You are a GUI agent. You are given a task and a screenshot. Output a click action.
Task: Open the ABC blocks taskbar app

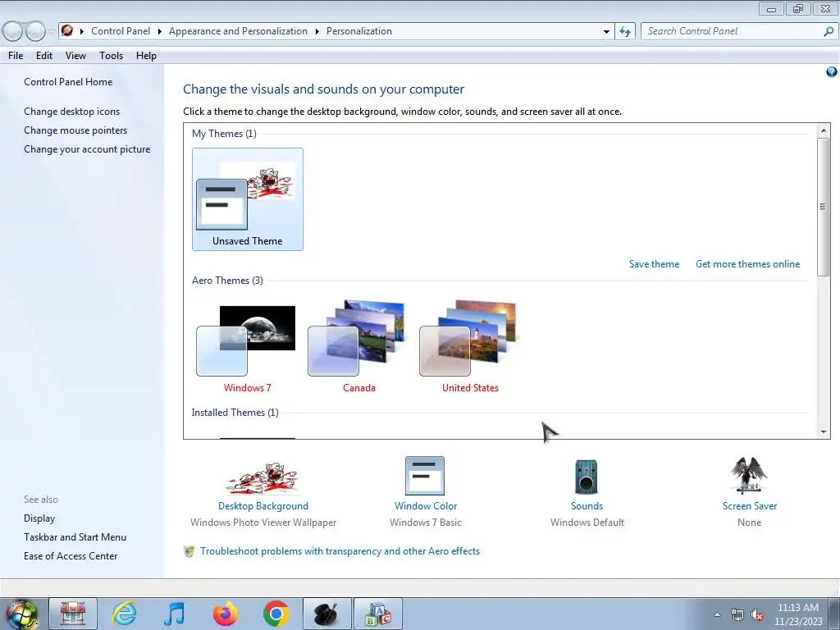coord(377,614)
